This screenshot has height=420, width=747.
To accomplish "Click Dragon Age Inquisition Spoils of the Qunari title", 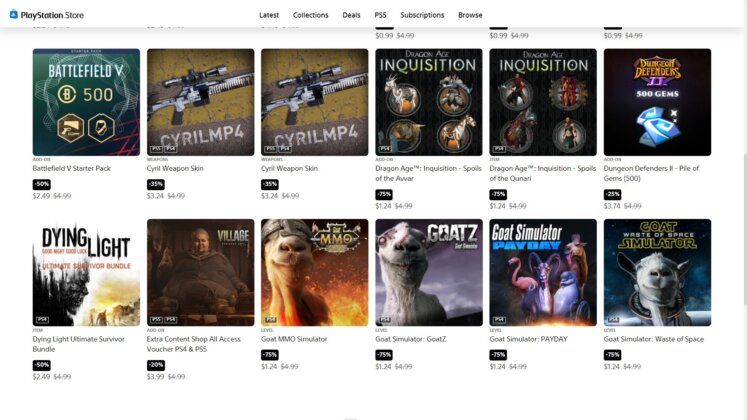I will [x=543, y=173].
